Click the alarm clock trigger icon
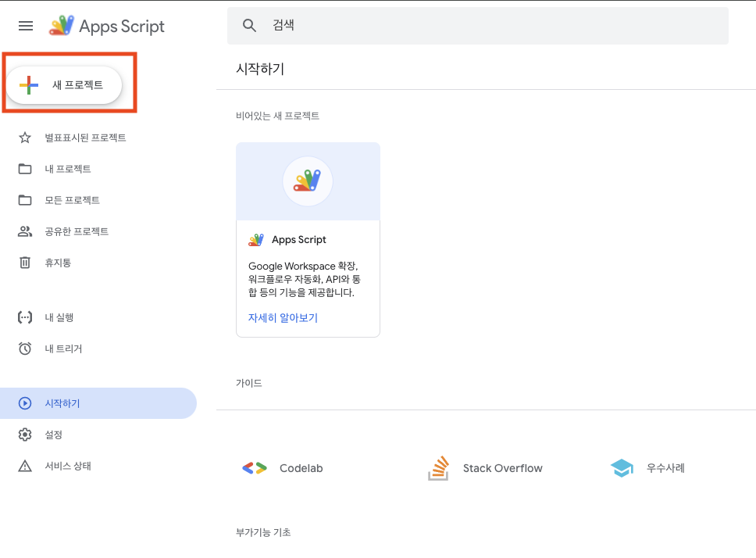Image resolution: width=756 pixels, height=558 pixels. coord(25,349)
